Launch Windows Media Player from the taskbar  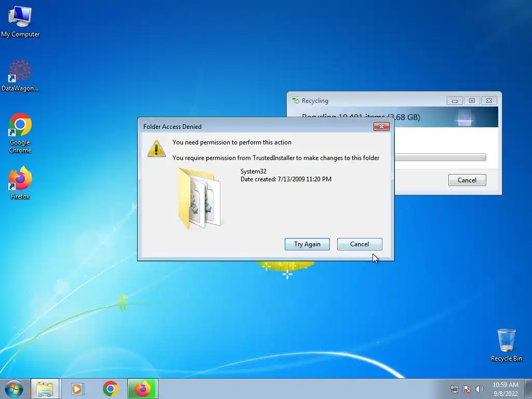[x=77, y=389]
